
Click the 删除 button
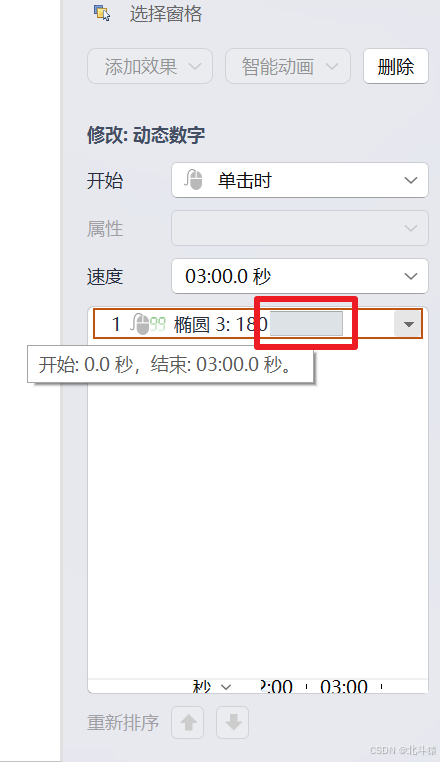pyautogui.click(x=396, y=66)
